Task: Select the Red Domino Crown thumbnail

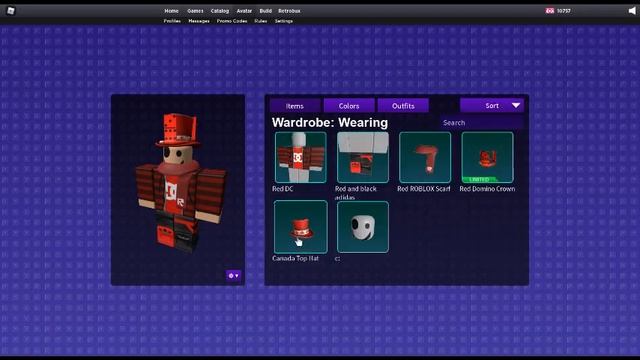Action: tap(487, 157)
